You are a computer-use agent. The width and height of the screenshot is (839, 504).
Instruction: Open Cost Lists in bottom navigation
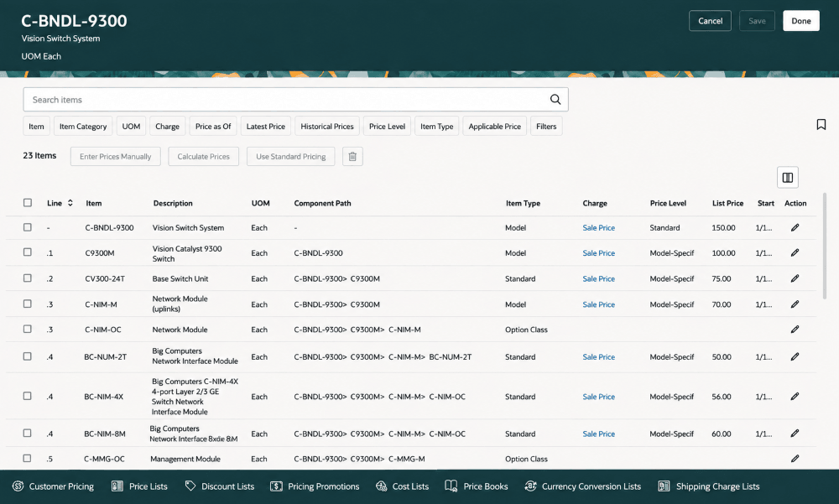coord(403,486)
